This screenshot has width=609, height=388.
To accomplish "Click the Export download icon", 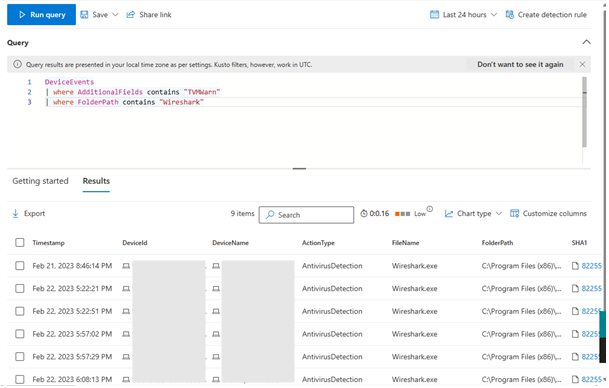I will [16, 214].
